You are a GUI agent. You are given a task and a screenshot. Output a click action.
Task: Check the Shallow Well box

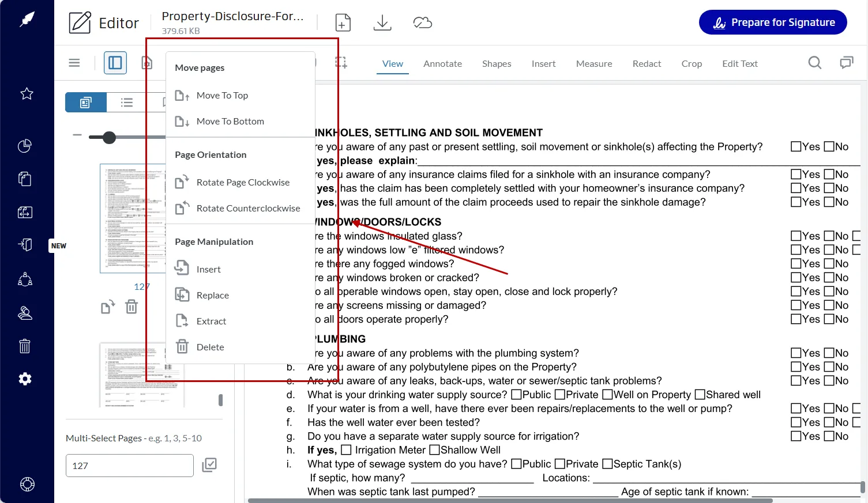(435, 450)
